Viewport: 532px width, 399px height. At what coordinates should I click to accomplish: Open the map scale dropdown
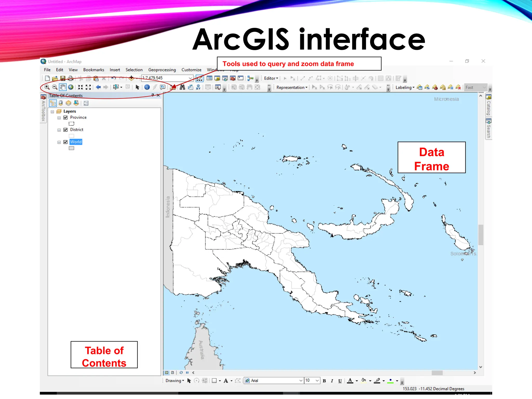tap(190, 78)
